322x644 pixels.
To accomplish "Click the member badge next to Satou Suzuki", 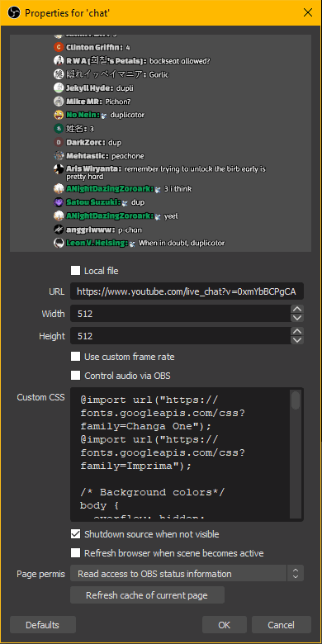I will (x=125, y=203).
